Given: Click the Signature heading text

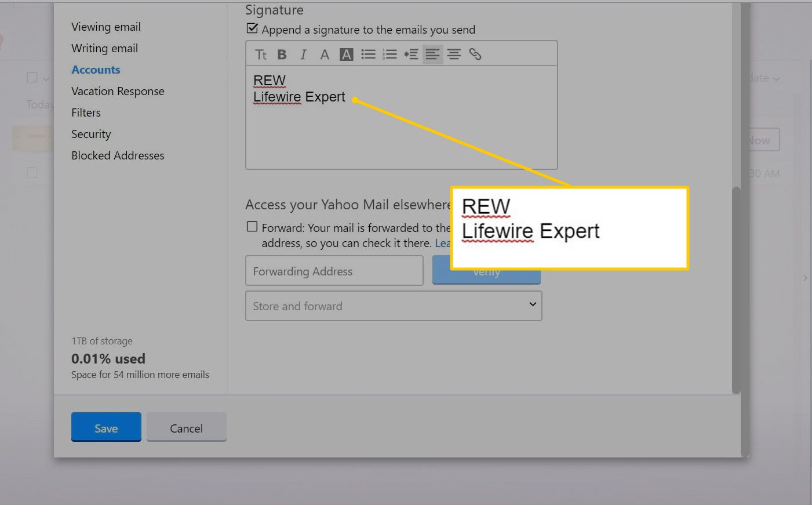Looking at the screenshot, I should pyautogui.click(x=274, y=10).
